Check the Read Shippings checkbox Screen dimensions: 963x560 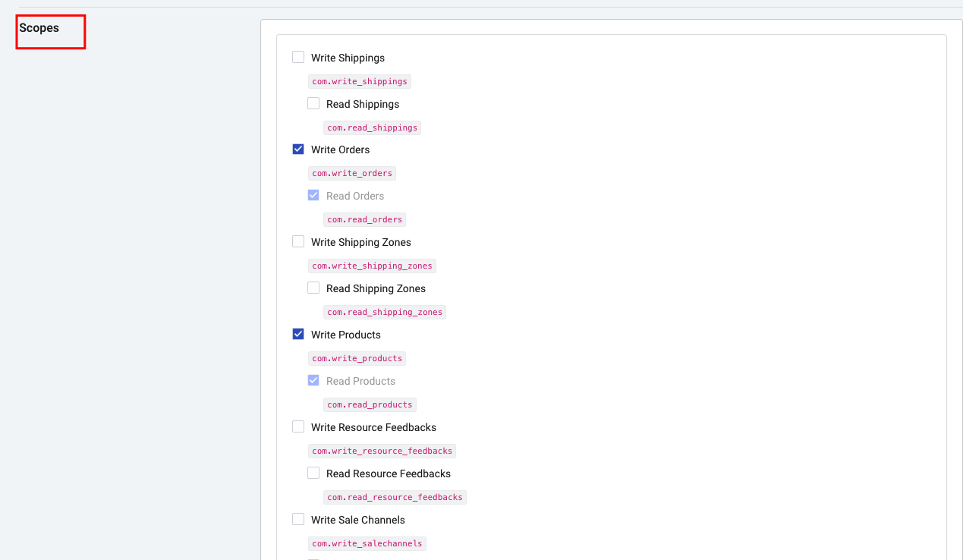click(313, 103)
